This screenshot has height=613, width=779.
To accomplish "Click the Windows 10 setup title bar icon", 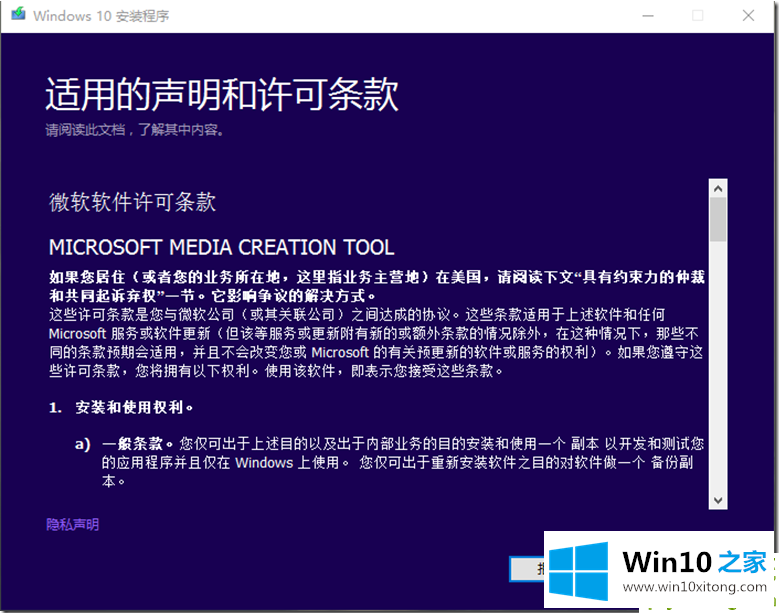I will (18, 13).
